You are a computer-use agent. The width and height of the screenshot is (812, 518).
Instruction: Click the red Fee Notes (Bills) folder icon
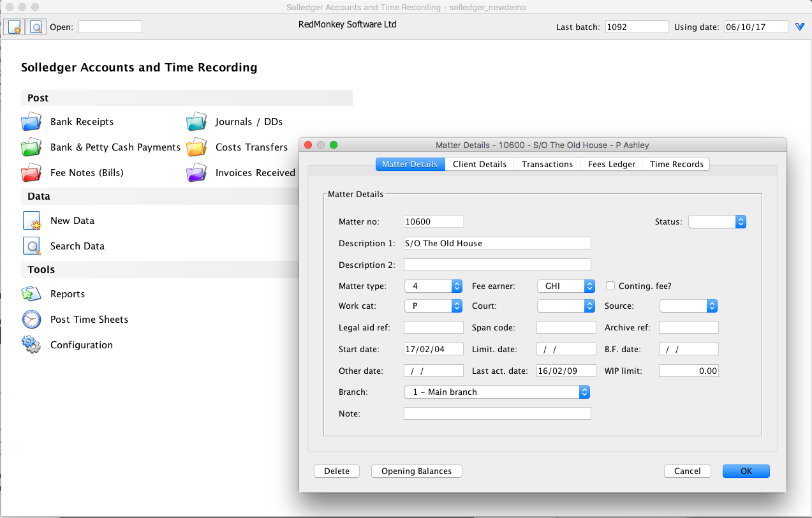(31, 173)
